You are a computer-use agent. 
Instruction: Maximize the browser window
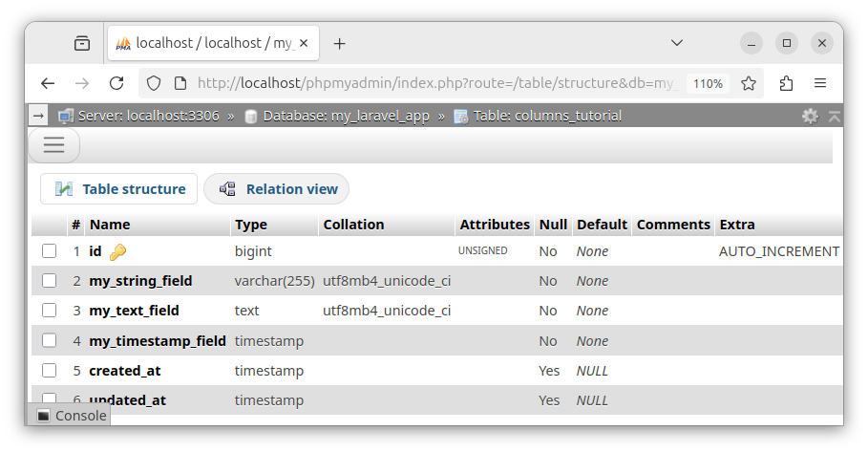point(787,43)
